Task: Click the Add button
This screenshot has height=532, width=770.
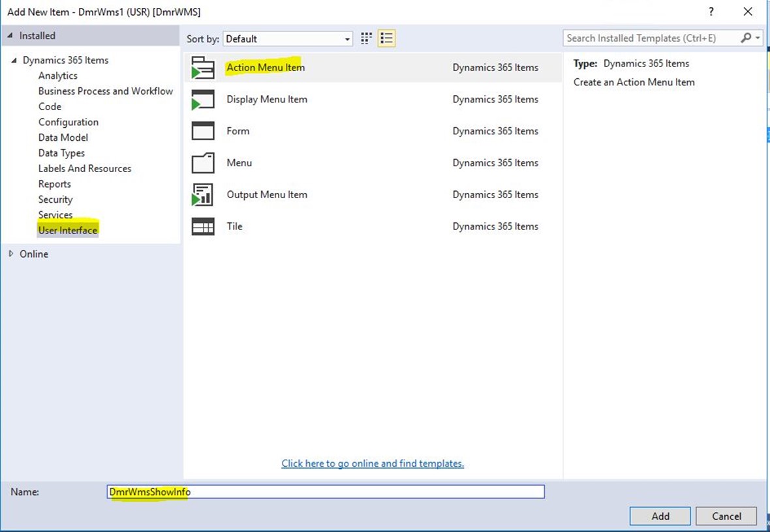Action: point(660,516)
